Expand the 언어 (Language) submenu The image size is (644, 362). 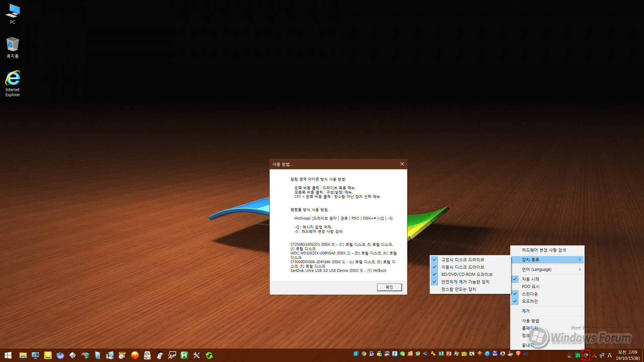547,269
